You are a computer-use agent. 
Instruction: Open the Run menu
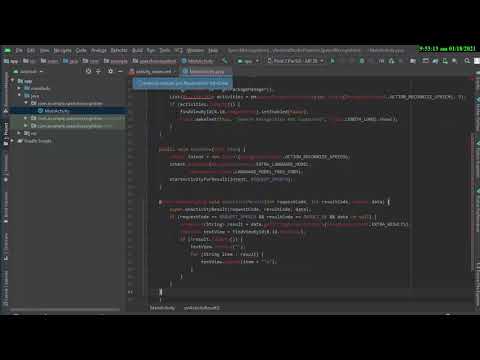click(151, 50)
